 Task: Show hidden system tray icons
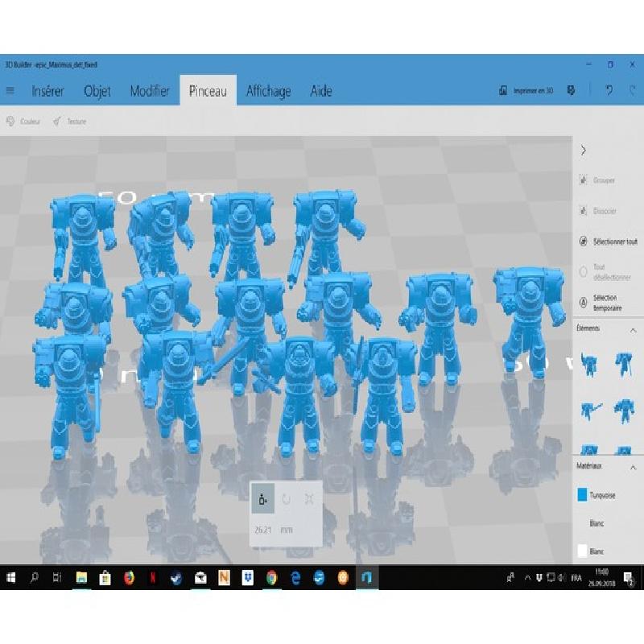527,578
